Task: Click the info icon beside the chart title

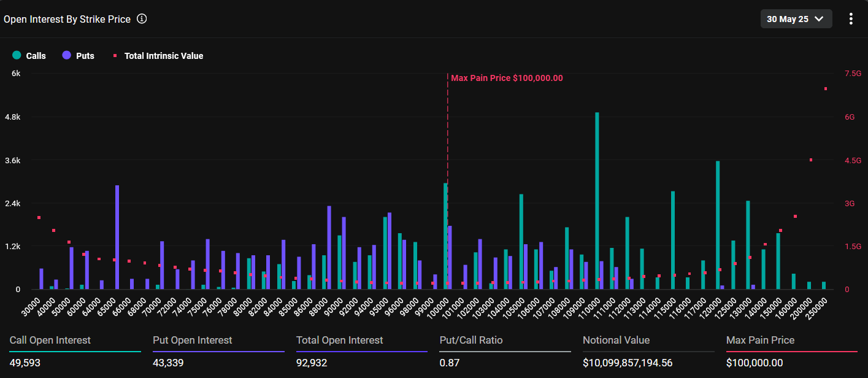Action: point(142,19)
